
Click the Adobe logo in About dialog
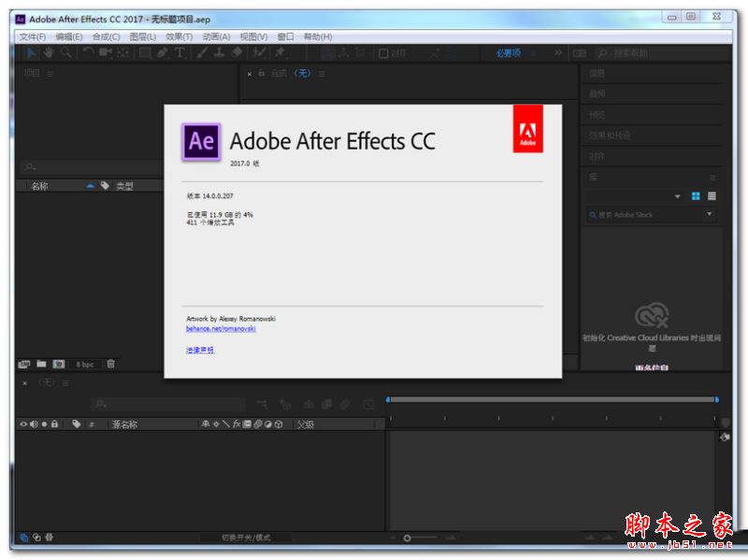(x=527, y=129)
